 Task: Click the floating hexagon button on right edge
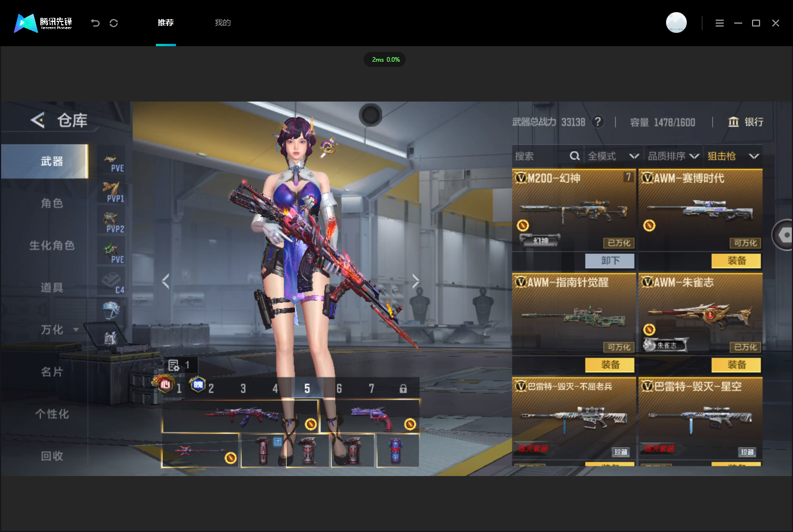coord(784,235)
